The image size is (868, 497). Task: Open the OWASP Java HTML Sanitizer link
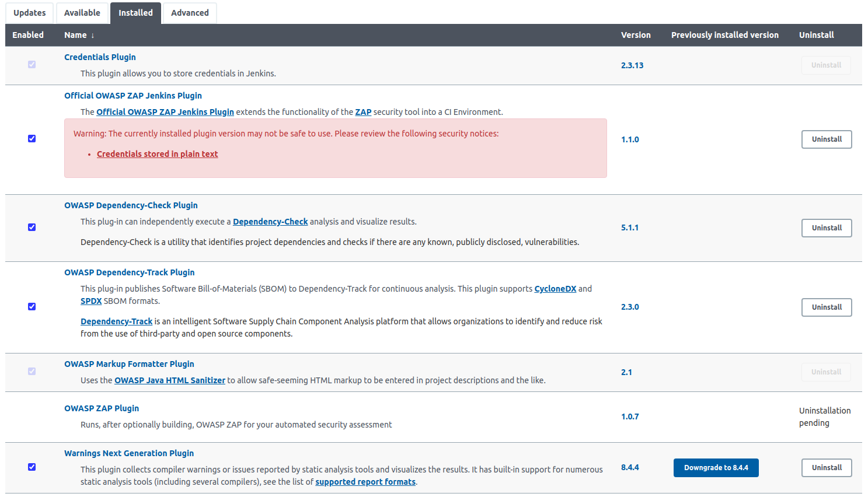(170, 380)
